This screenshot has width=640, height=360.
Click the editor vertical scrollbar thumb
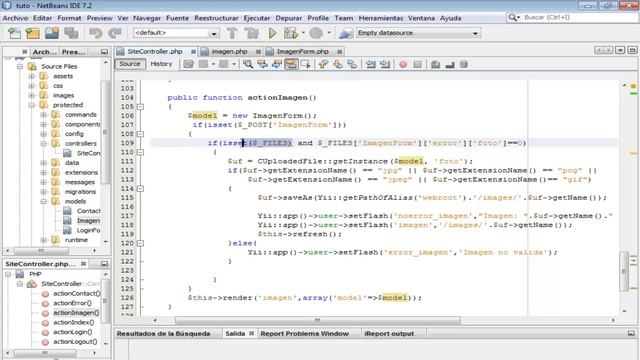(x=623, y=271)
